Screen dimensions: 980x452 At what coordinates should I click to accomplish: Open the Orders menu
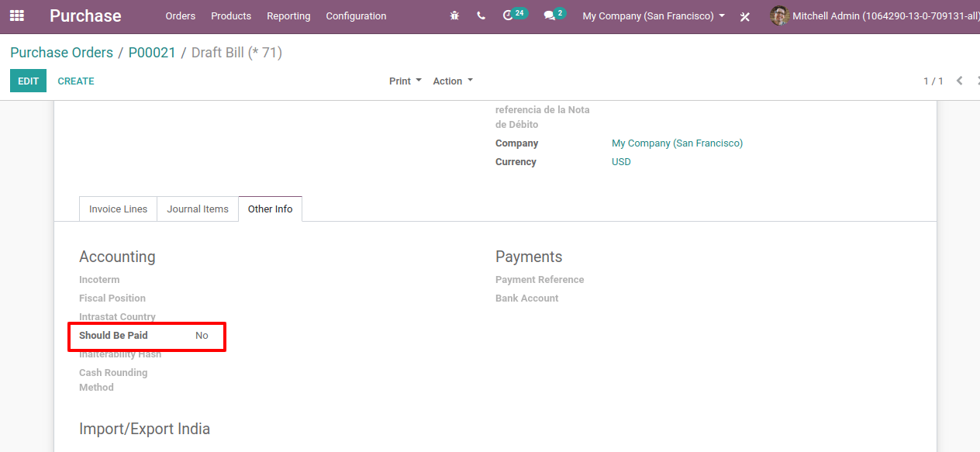coord(181,16)
